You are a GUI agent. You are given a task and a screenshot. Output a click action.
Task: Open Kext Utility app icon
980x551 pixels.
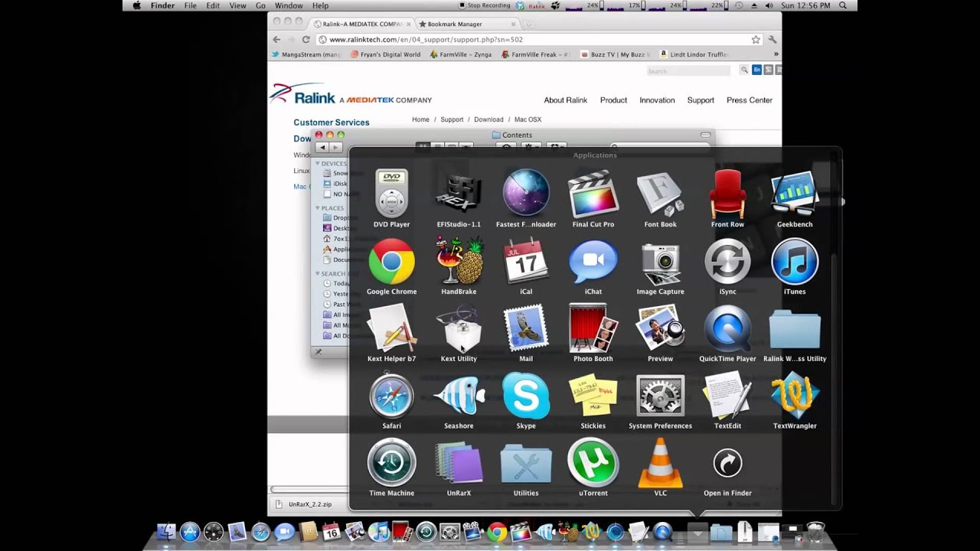459,328
